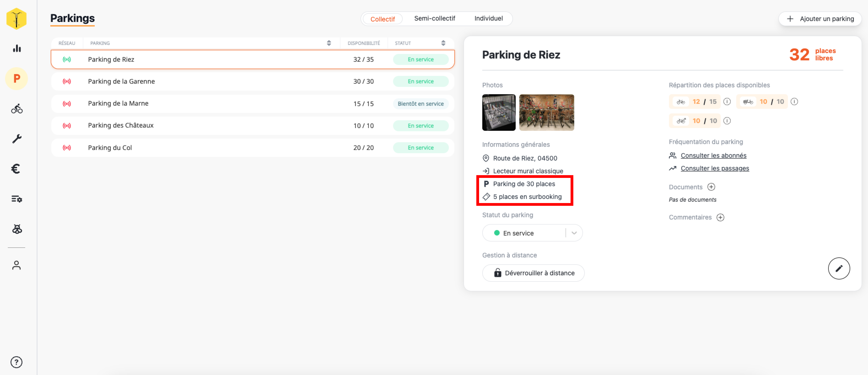Open the euro billing sidebar icon
Screen dimensions: 868x375
tap(16, 169)
